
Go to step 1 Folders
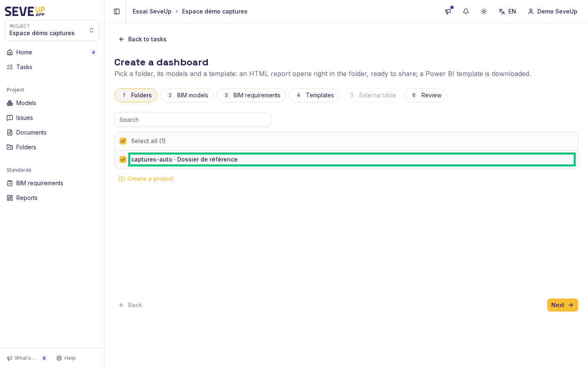point(136,95)
